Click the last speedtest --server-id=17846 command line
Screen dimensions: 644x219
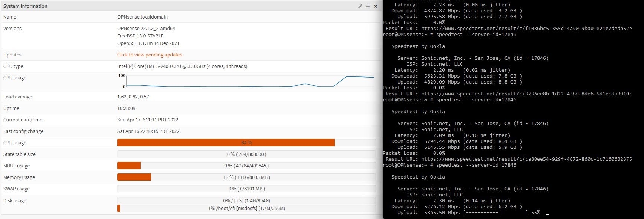coord(476,165)
